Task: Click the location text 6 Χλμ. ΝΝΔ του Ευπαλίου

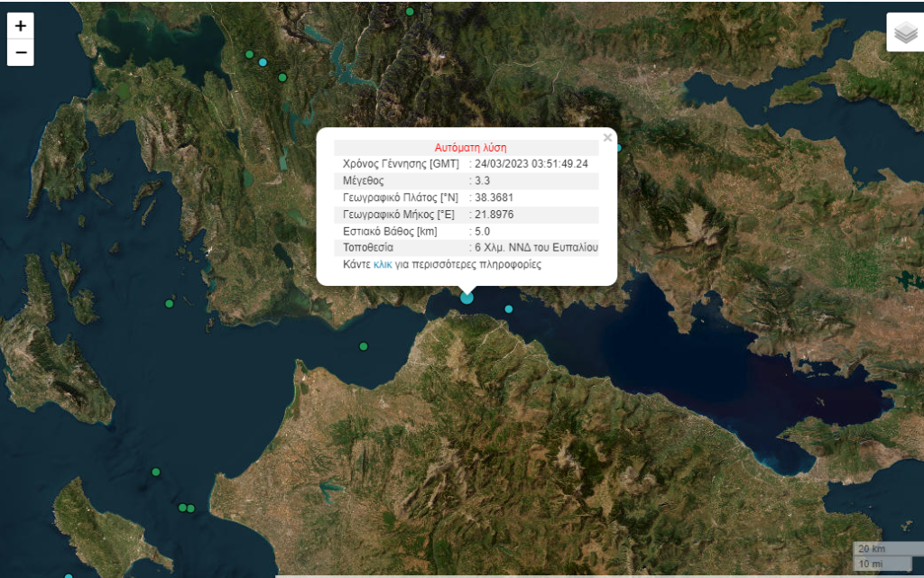Action: click(536, 247)
